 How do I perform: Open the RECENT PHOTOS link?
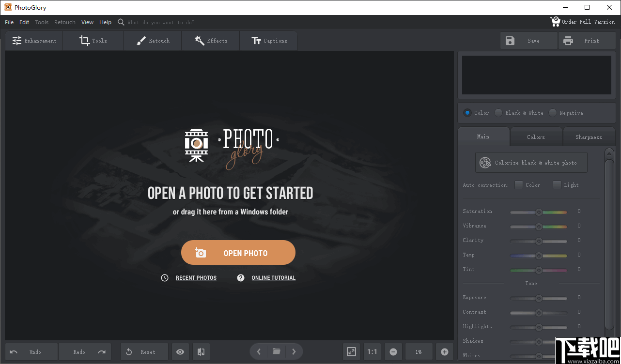click(x=196, y=278)
